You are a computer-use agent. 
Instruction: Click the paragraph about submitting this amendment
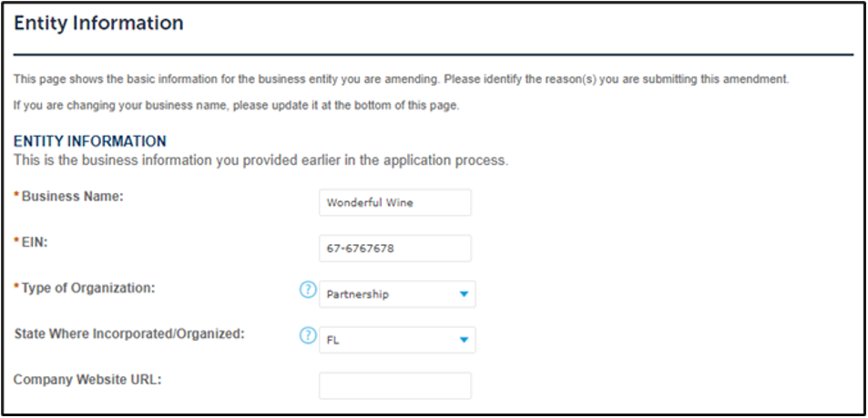tap(401, 79)
